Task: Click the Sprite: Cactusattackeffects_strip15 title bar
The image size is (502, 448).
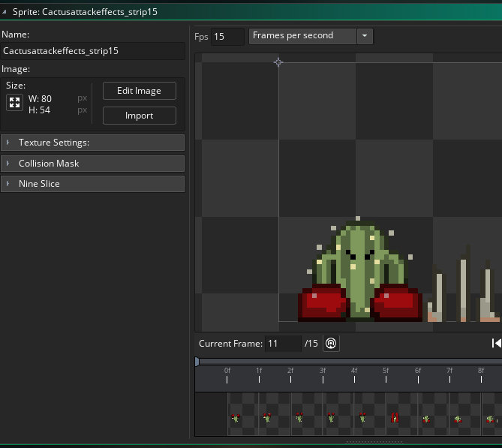Action: [251, 12]
